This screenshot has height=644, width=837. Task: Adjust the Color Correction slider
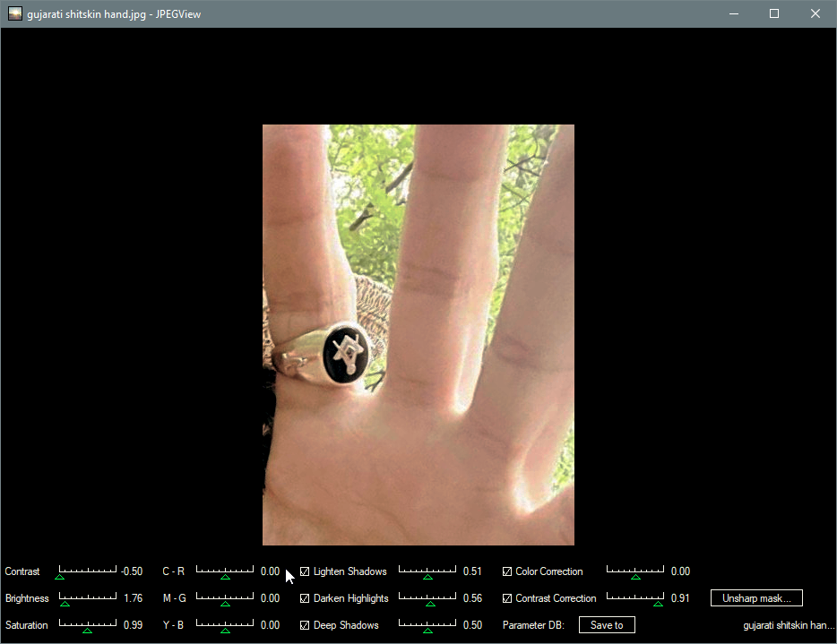pyautogui.click(x=635, y=572)
